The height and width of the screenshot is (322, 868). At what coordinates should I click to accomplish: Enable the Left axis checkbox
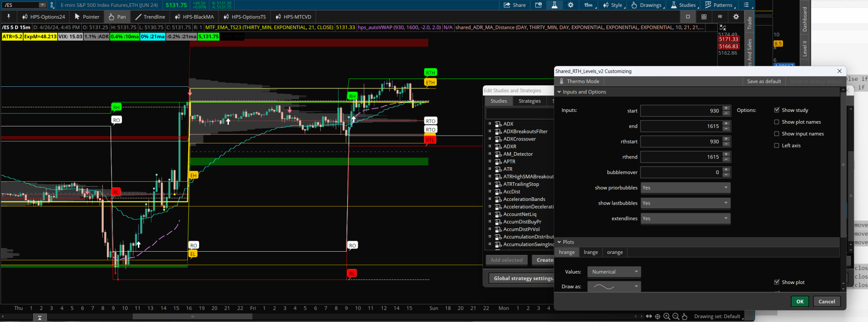tap(777, 146)
